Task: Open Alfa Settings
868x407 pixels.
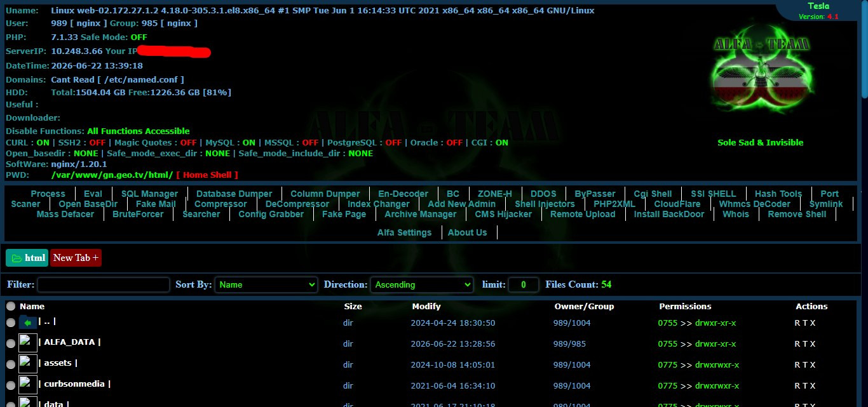Action: click(x=405, y=232)
